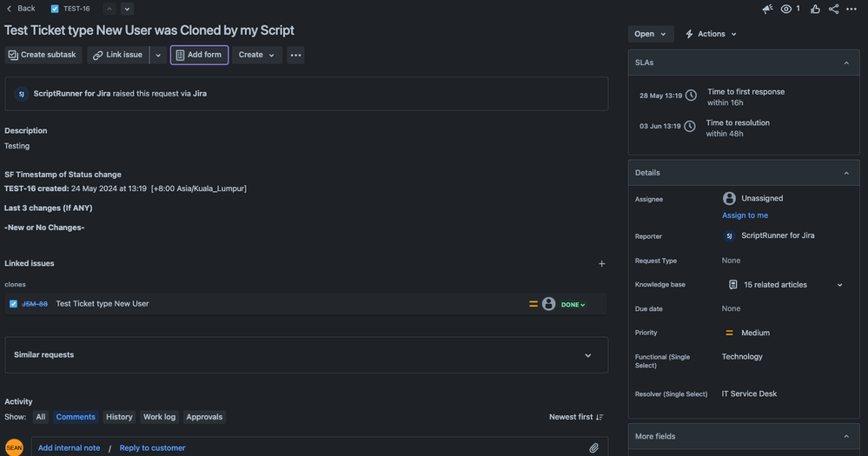The image size is (868, 456).
Task: Click the Unassigned avatar icon
Action: click(729, 198)
